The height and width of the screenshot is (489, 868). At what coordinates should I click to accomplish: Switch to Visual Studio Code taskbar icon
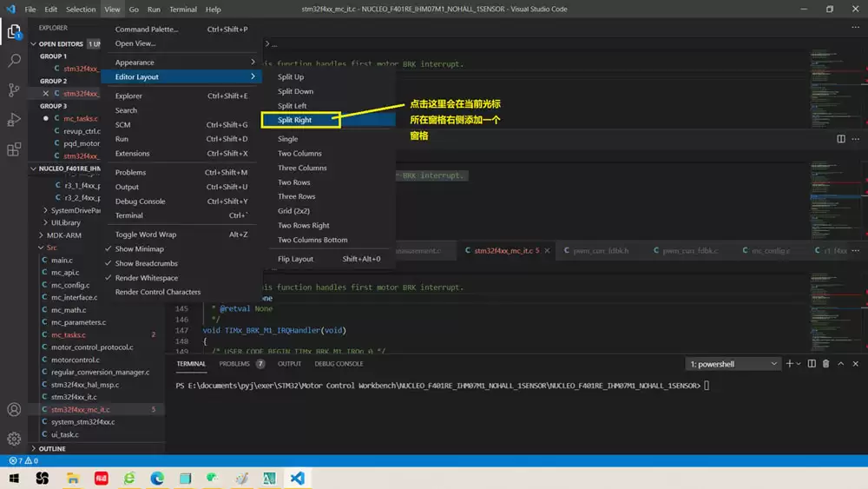click(x=297, y=478)
